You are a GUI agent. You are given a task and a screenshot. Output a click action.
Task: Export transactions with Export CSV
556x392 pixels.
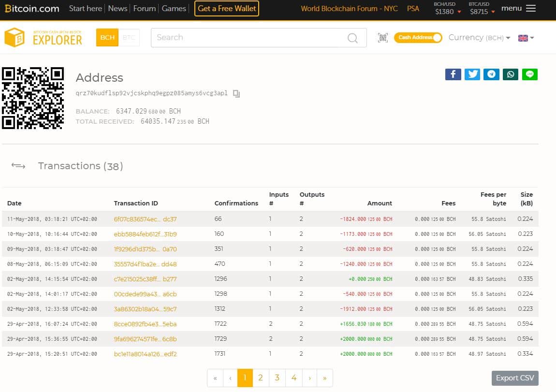(515, 378)
